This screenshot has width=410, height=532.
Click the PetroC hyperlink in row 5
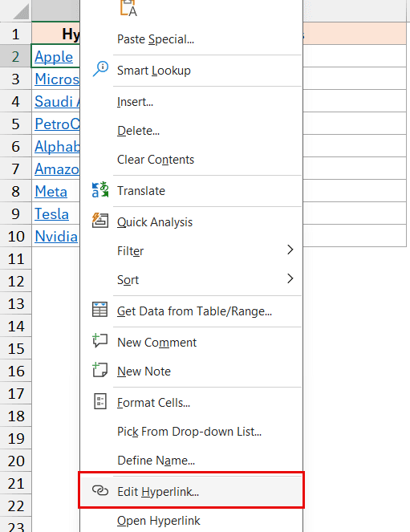tap(57, 124)
